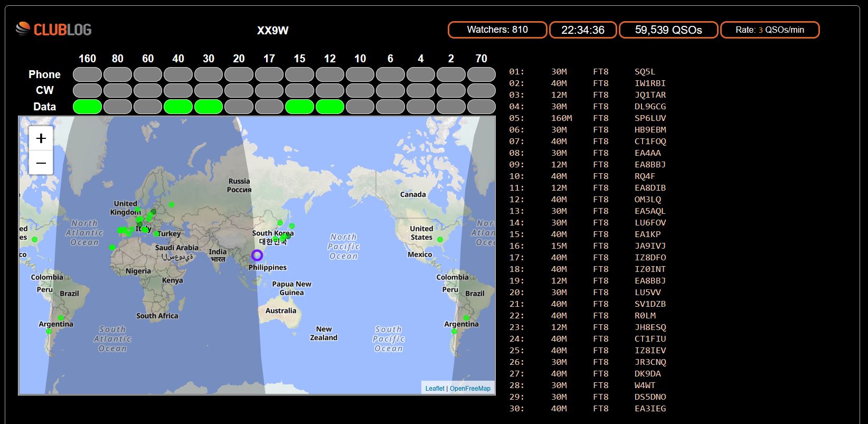
Task: Select the SQ5L callsign log entry
Action: pos(645,72)
